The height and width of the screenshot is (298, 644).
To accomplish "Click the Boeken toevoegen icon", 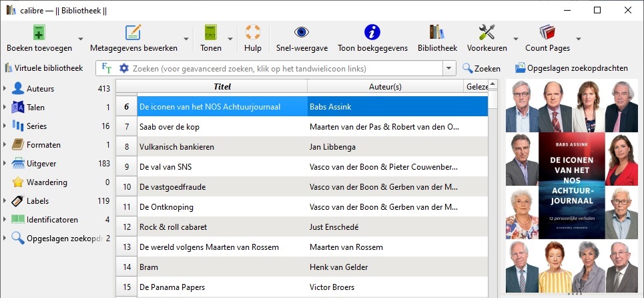I will [x=39, y=32].
